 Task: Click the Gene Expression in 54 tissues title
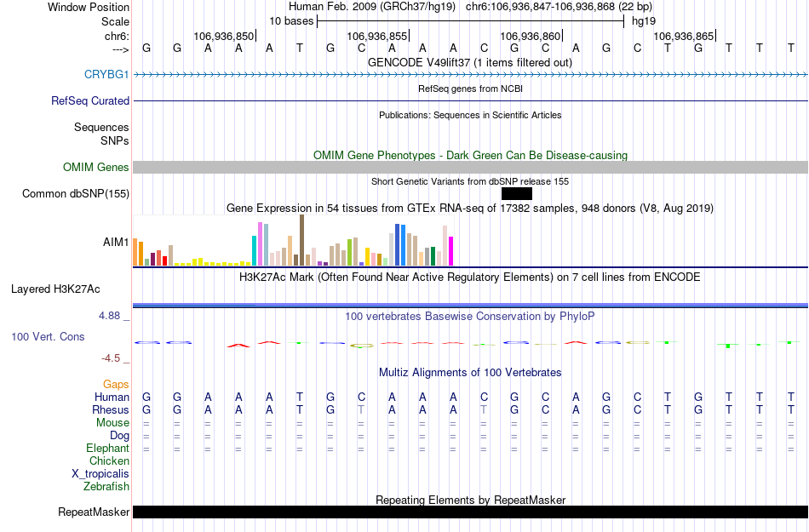coord(470,209)
